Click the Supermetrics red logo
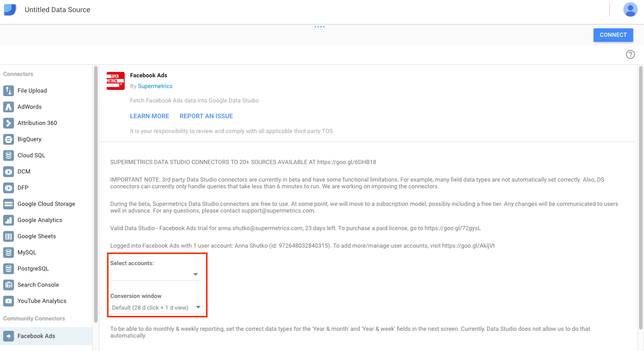 (116, 81)
